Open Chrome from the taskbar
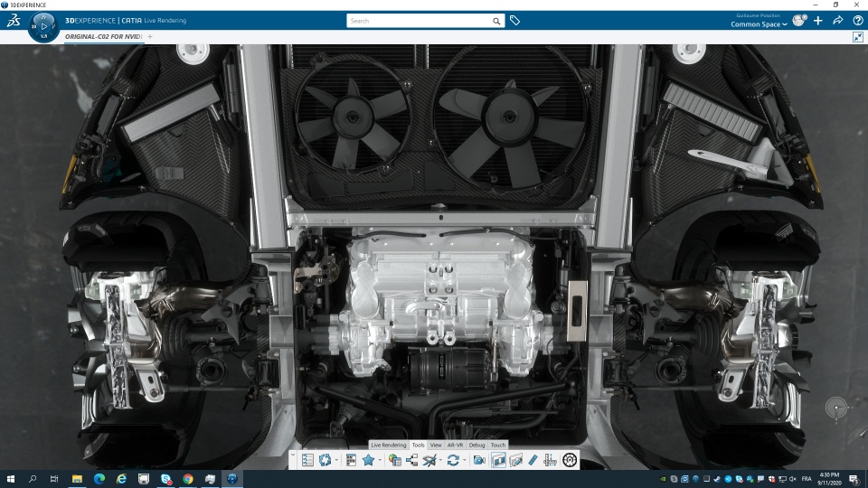 click(188, 479)
